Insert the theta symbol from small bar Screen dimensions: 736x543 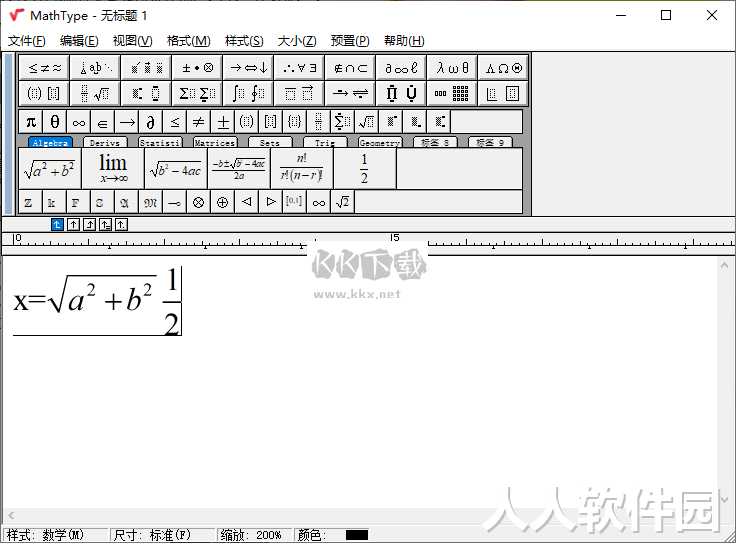(55, 122)
